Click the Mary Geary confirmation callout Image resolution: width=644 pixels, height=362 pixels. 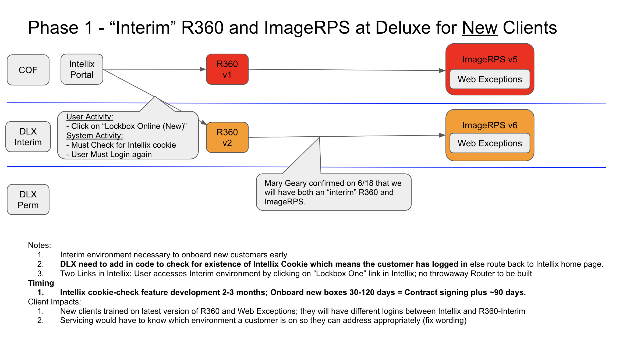pos(333,192)
